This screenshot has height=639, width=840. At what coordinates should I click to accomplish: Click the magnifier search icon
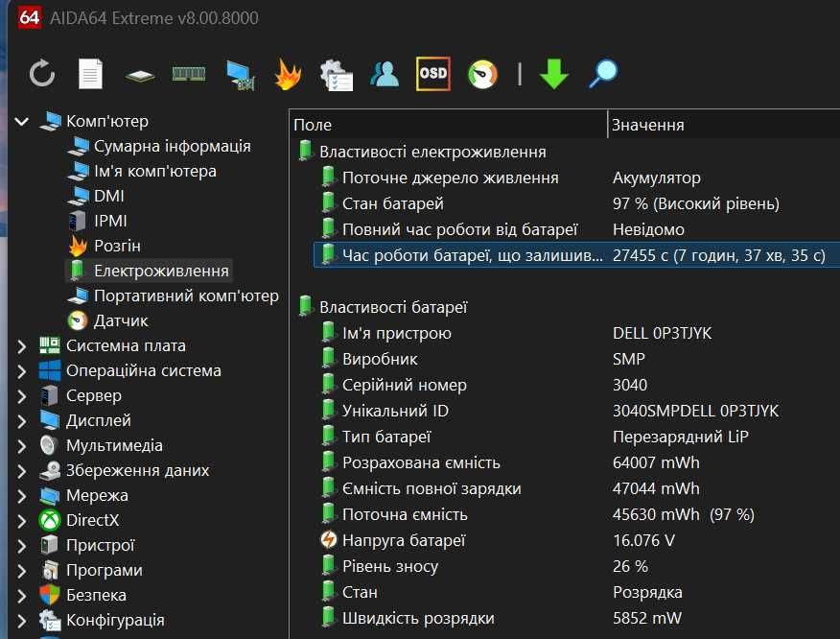click(603, 74)
